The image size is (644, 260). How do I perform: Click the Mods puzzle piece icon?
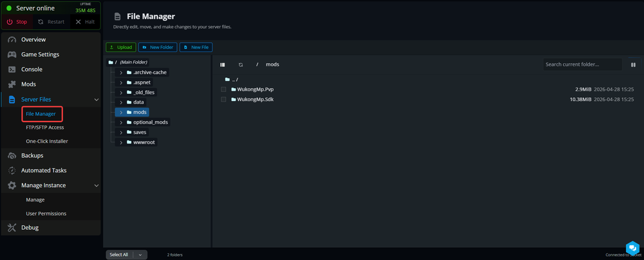click(12, 84)
